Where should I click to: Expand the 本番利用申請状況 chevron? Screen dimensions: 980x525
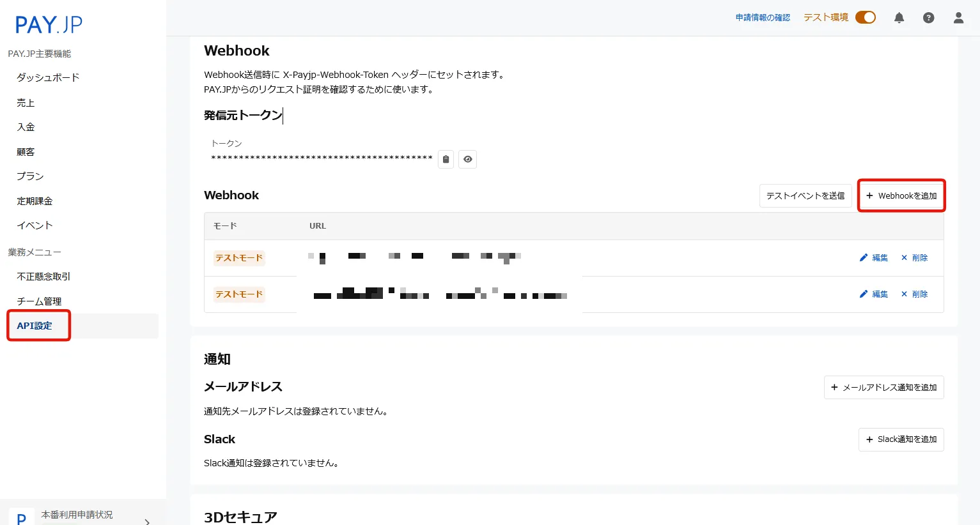click(147, 521)
